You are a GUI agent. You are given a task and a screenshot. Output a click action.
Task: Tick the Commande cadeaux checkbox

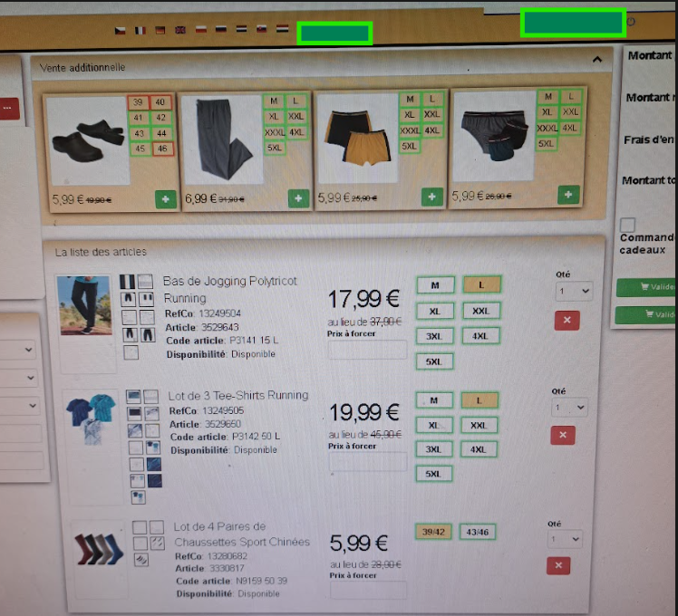pyautogui.click(x=627, y=225)
